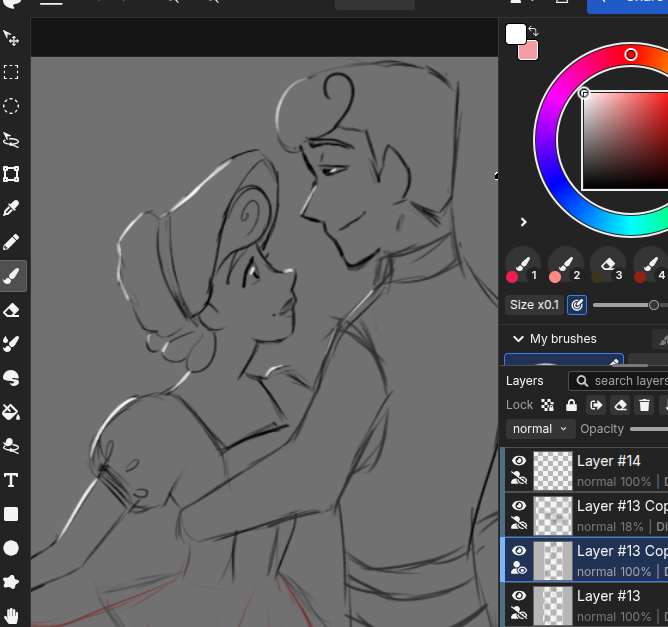Select the Lasso selection tool
Image resolution: width=668 pixels, height=627 pixels.
tap(11, 140)
